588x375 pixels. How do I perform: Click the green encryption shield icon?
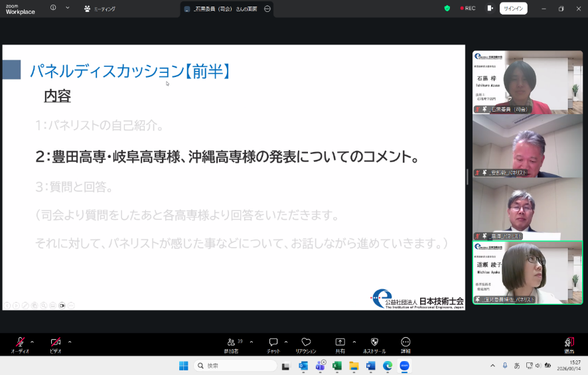coord(447,9)
